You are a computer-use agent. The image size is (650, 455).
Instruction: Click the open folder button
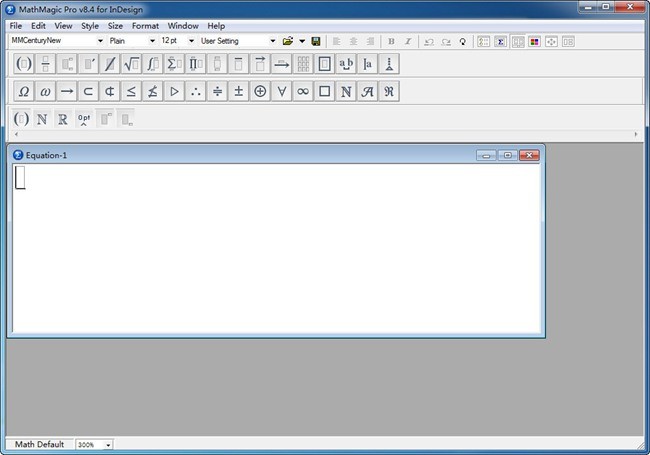288,41
